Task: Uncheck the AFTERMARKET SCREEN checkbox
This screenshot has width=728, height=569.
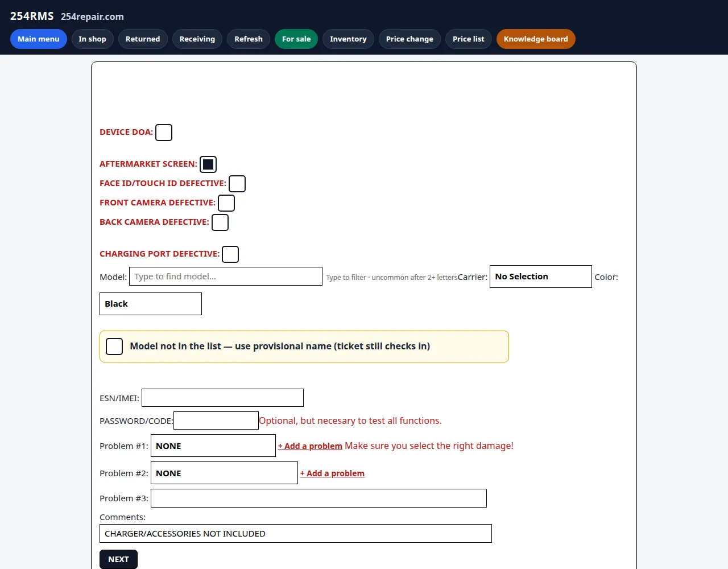Action: click(208, 164)
